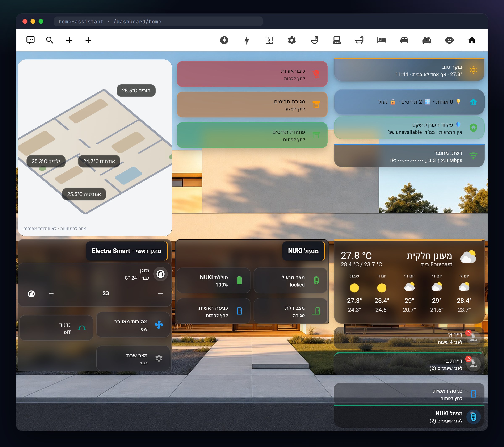Open the מהירות מאוורר fan speed tile
The width and height of the screenshot is (504, 447).
pyautogui.click(x=133, y=325)
